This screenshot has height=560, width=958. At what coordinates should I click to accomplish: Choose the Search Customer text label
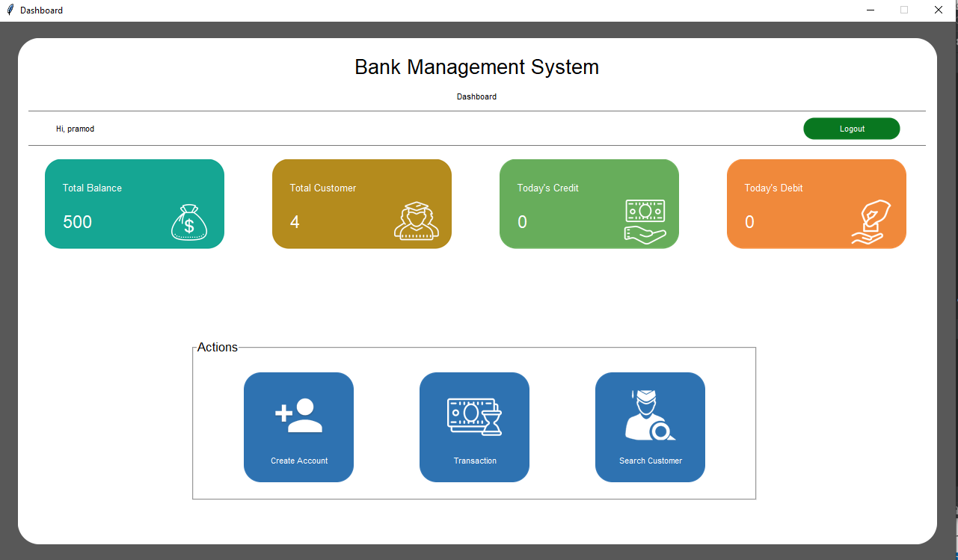[x=650, y=461]
